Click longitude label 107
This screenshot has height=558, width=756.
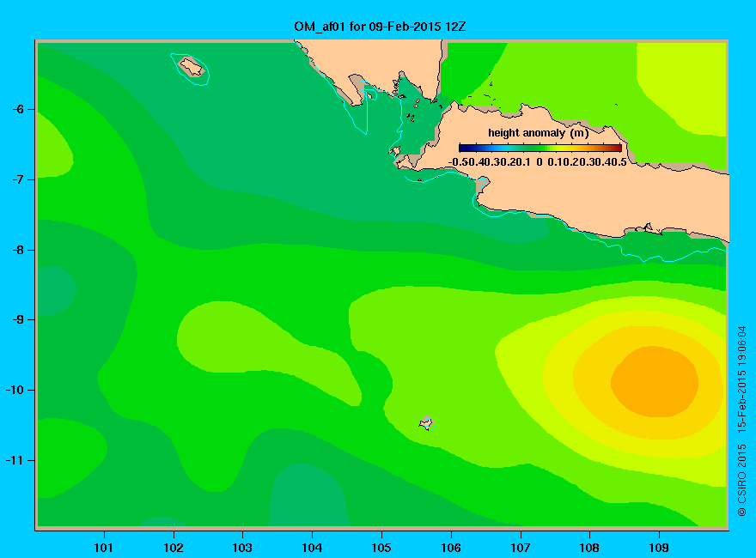(x=521, y=548)
